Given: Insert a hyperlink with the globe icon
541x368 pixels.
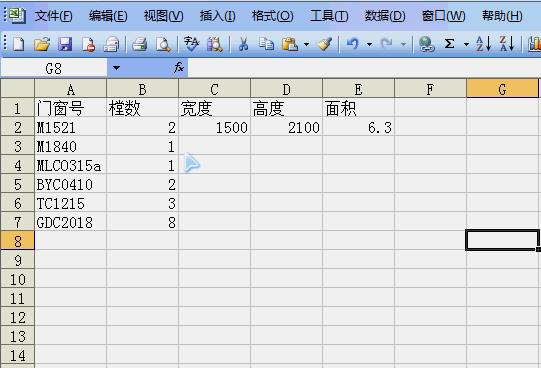Looking at the screenshot, I should click(x=426, y=44).
